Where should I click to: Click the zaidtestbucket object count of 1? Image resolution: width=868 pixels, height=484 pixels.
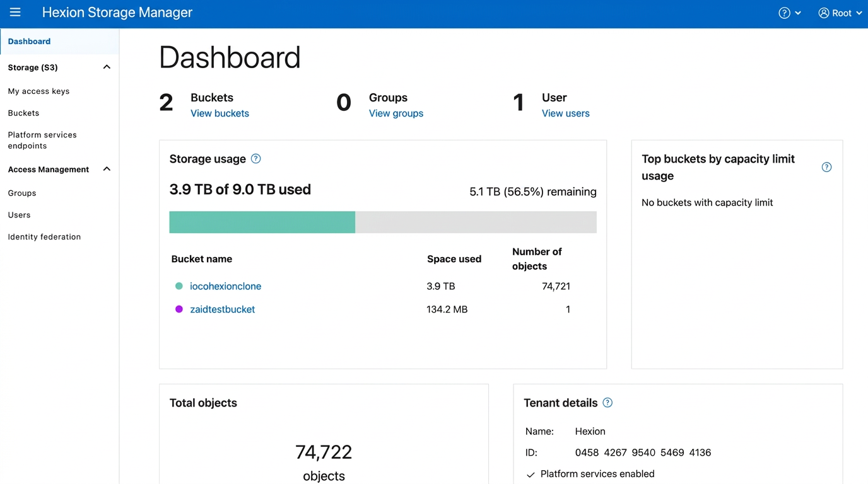(x=568, y=309)
